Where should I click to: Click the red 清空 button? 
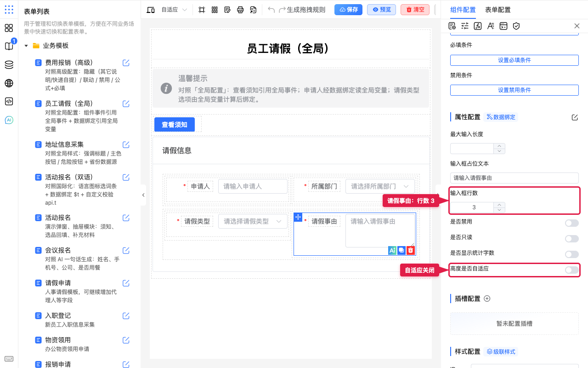click(x=415, y=10)
